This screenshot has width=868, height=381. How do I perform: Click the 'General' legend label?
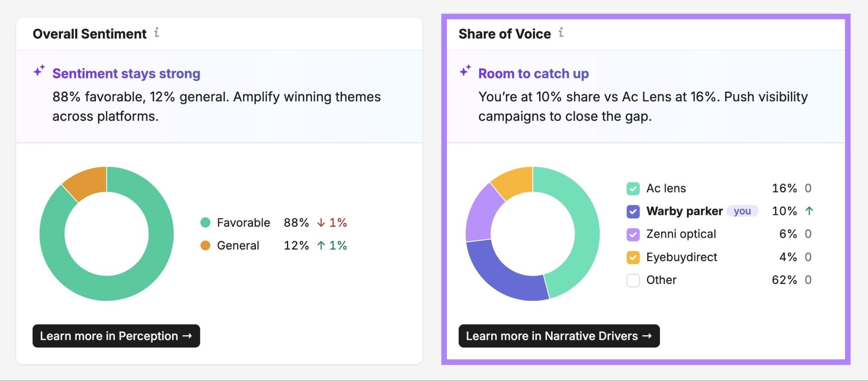(x=238, y=245)
